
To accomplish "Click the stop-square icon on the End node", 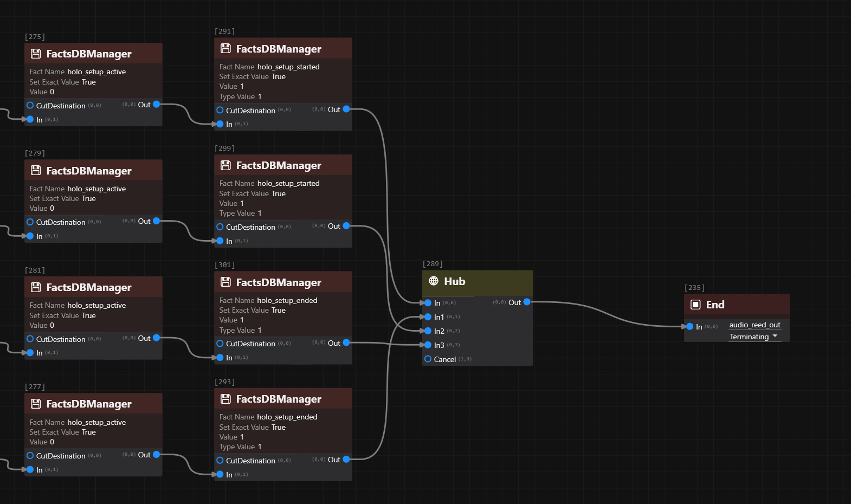I will click(x=695, y=305).
